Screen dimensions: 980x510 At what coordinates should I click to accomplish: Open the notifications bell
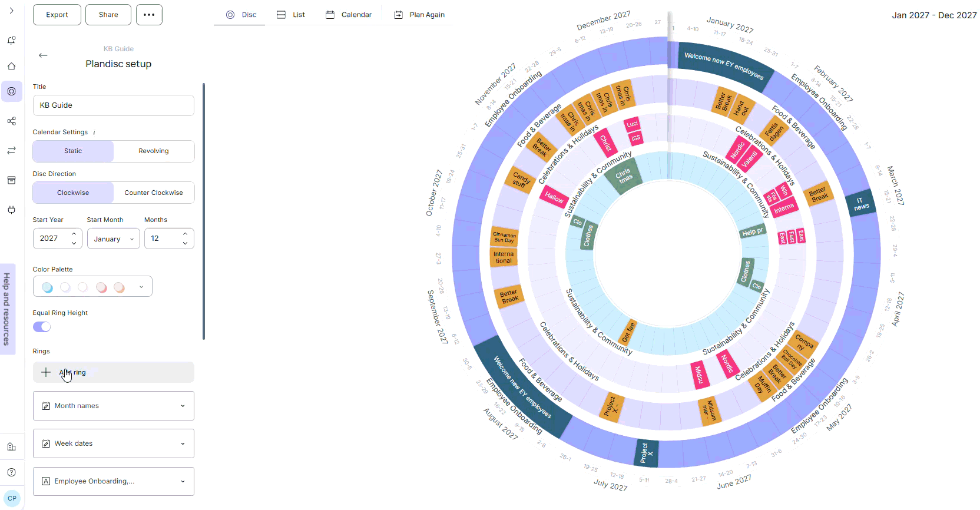point(11,40)
